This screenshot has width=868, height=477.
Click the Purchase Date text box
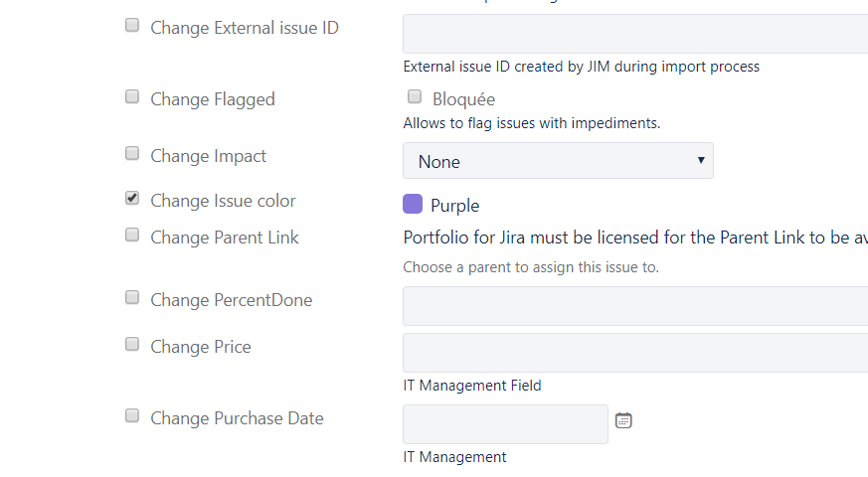505,424
